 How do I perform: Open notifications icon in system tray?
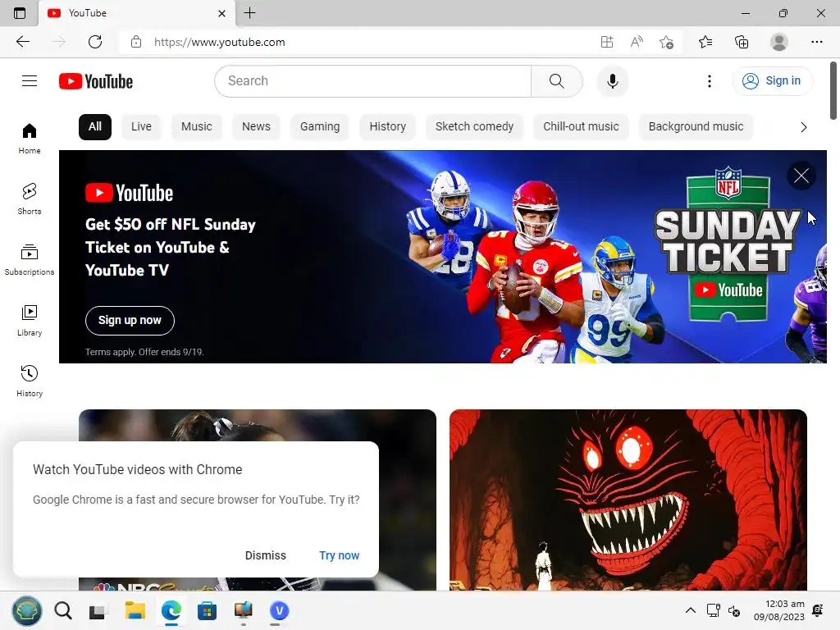tap(818, 610)
